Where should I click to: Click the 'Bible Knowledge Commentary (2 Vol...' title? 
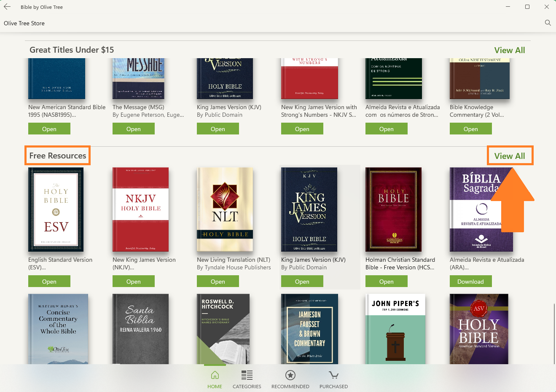477,111
